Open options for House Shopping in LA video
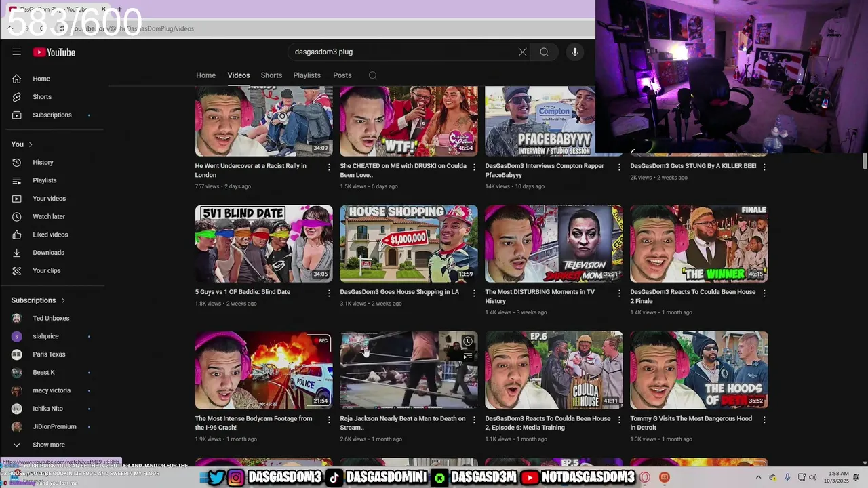868x488 pixels. tap(474, 293)
